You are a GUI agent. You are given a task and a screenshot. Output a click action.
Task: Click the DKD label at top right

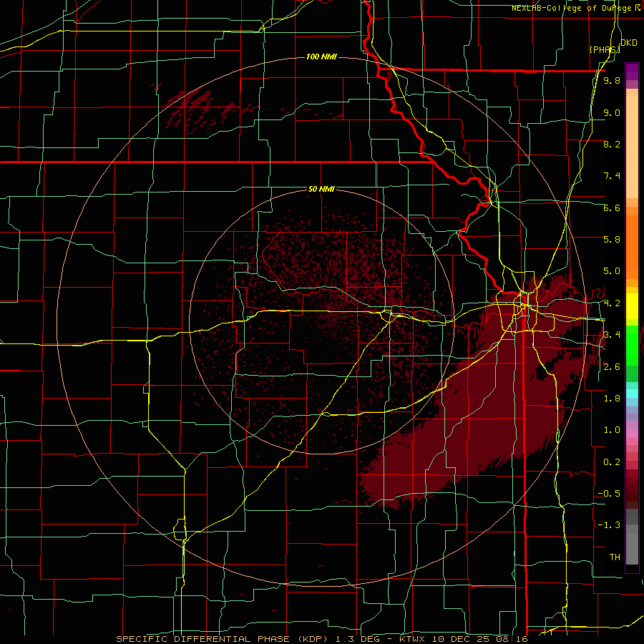(629, 43)
